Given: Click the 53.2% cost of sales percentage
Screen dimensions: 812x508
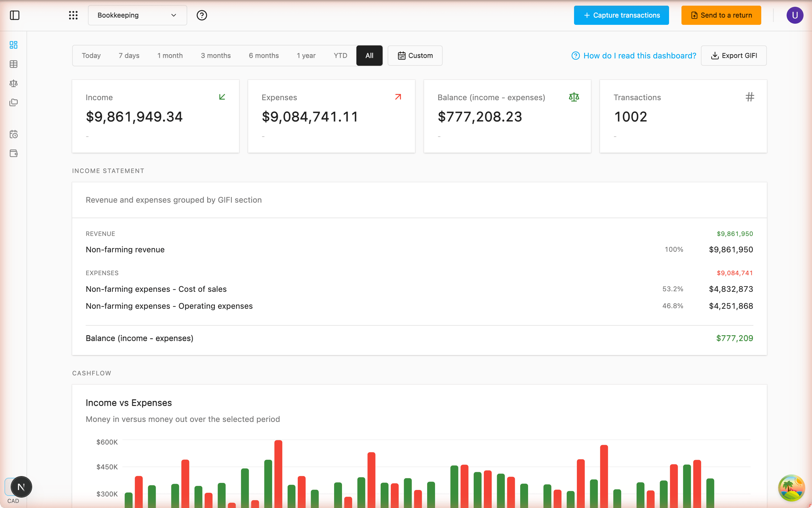Looking at the screenshot, I should (672, 289).
